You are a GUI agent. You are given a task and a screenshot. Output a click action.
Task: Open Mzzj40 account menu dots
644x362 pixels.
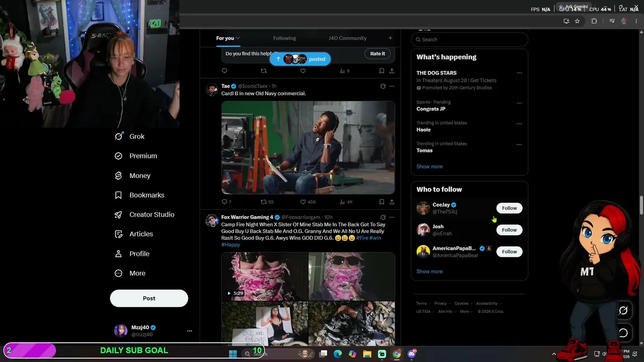pos(190,331)
